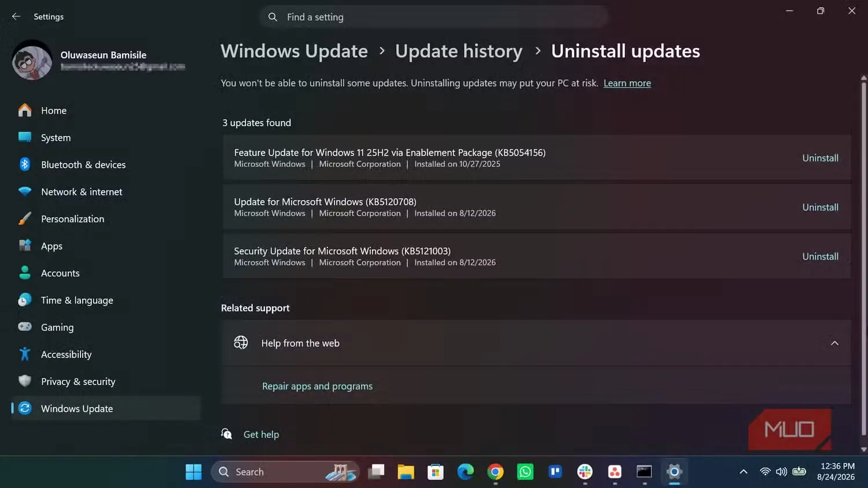This screenshot has width=868, height=488.
Task: Open the Oluwaseun Bamisile account profile
Action: point(98,60)
